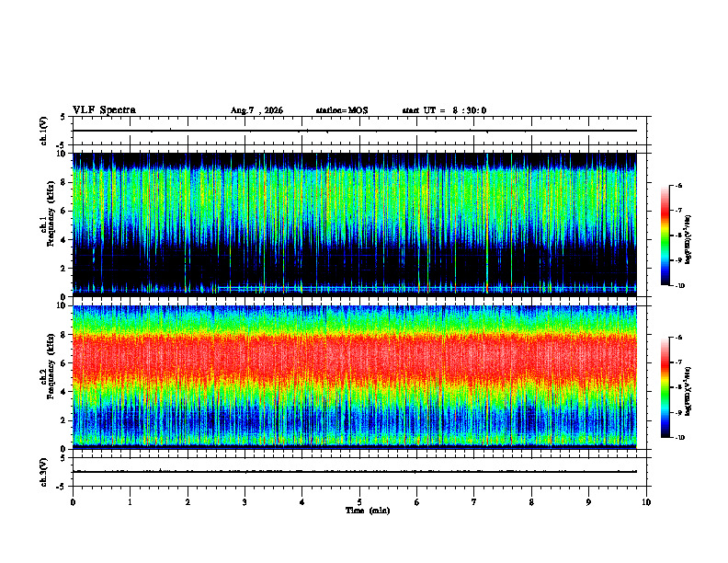Click the "-6" label on ch.1 color bar
This screenshot has width=728, height=563.
click(x=678, y=186)
